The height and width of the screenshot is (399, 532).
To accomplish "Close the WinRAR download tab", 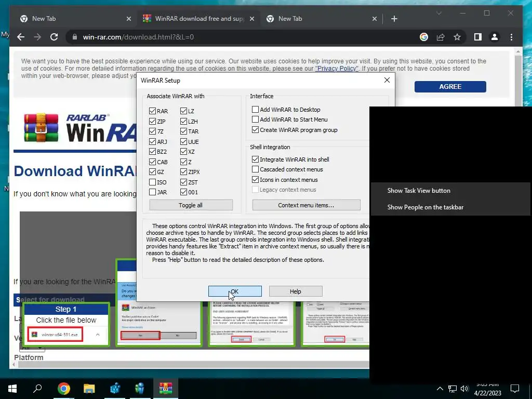I will point(252,19).
